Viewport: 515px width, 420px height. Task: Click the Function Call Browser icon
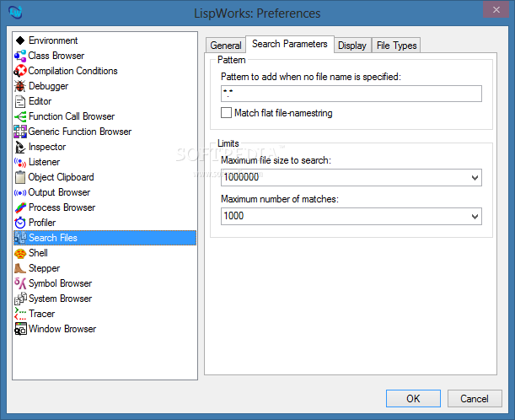tap(20, 116)
